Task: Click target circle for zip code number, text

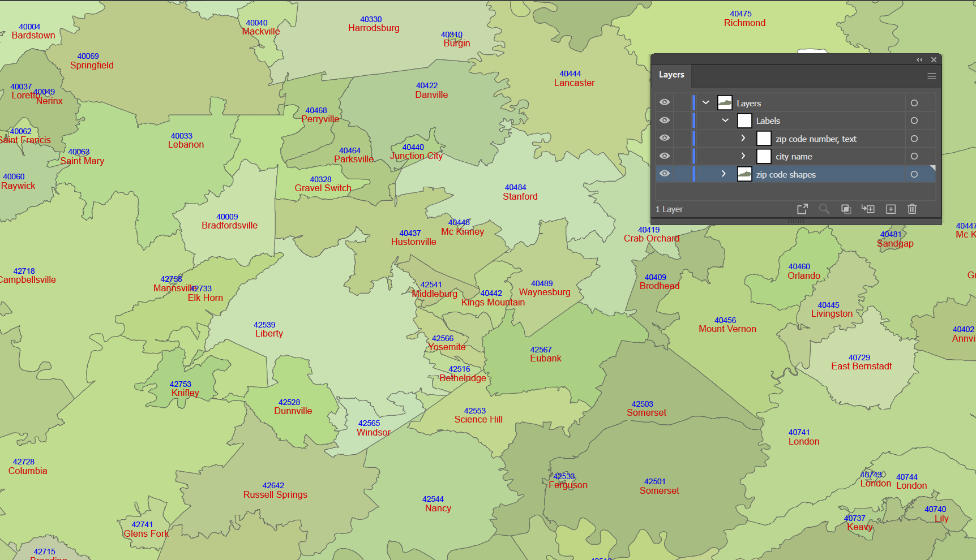Action: tap(914, 139)
